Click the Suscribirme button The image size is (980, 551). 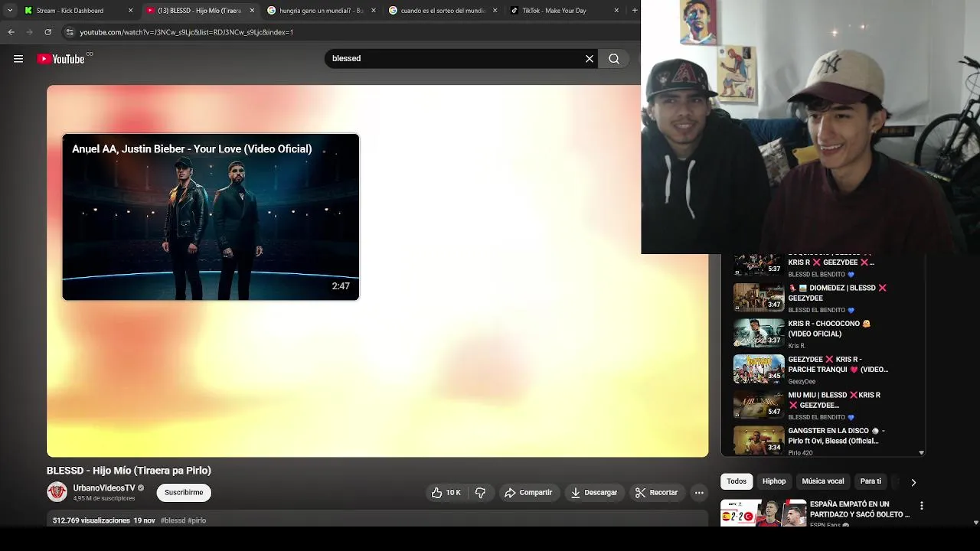coord(184,492)
